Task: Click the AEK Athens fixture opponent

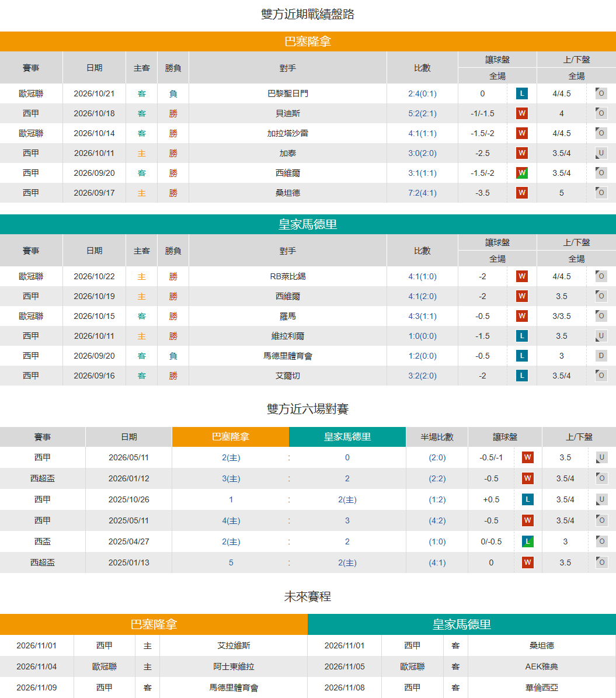Action: [541, 666]
